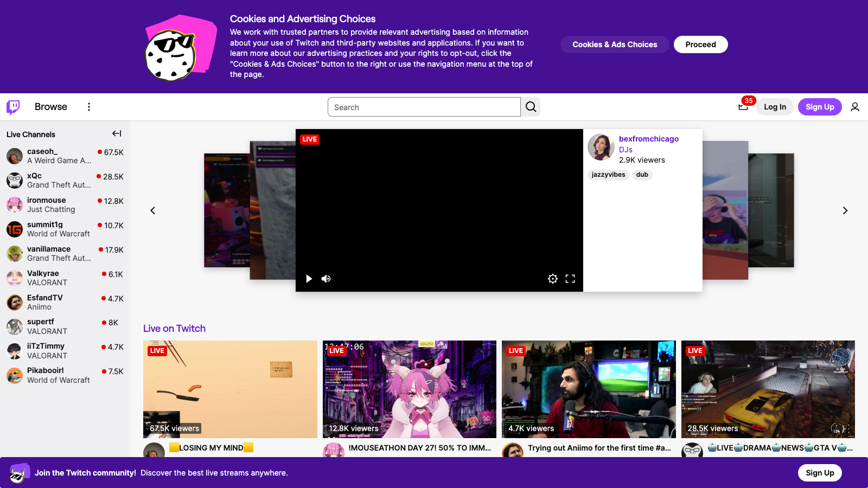The height and width of the screenshot is (488, 868).
Task: Open supertf channel in sidebar
Action: (x=65, y=326)
